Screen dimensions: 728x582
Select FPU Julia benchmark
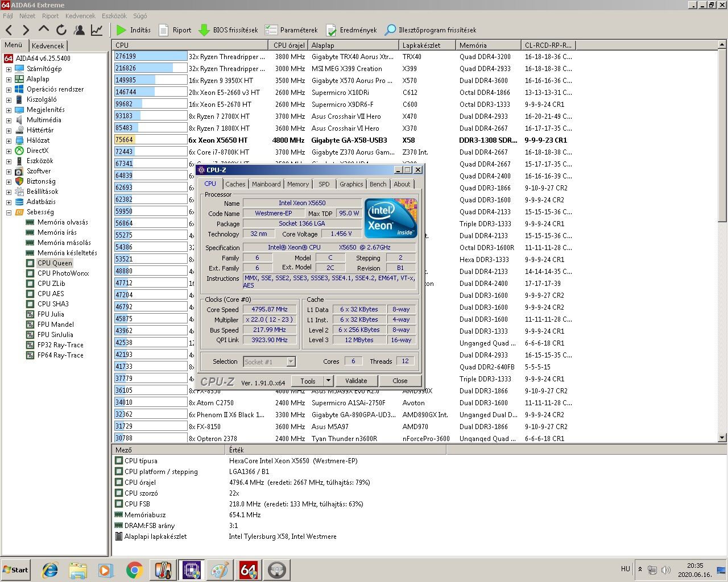[51, 314]
